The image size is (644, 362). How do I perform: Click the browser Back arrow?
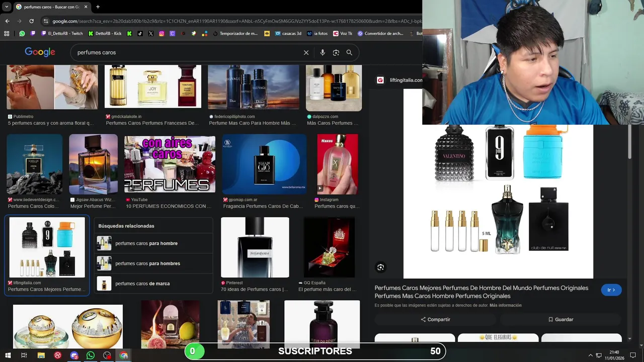(7, 21)
